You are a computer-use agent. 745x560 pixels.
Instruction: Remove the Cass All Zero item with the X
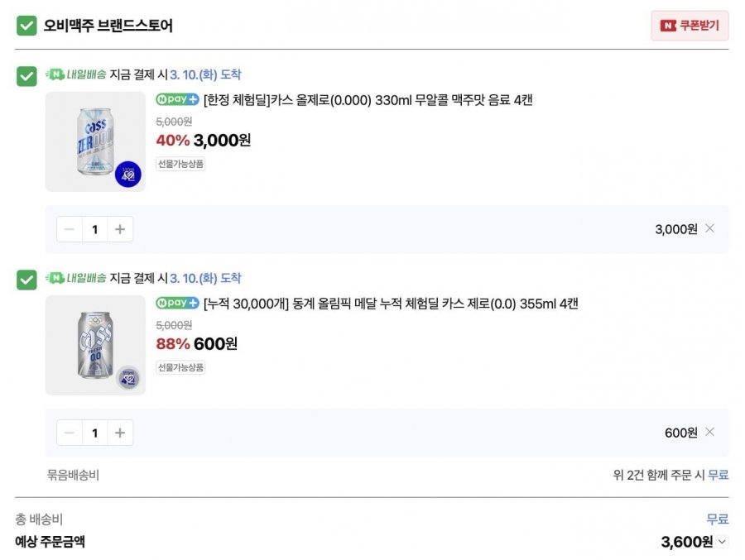tap(709, 229)
